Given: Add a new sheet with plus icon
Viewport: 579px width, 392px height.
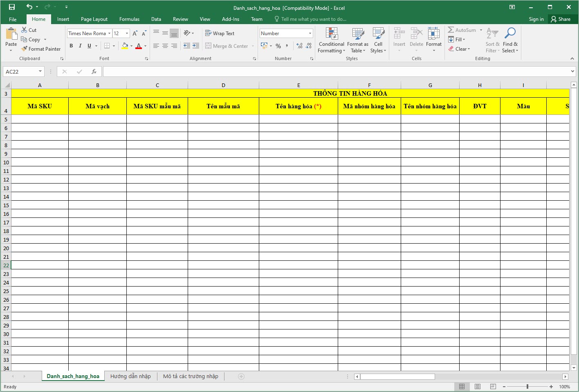Looking at the screenshot, I should click(x=241, y=376).
